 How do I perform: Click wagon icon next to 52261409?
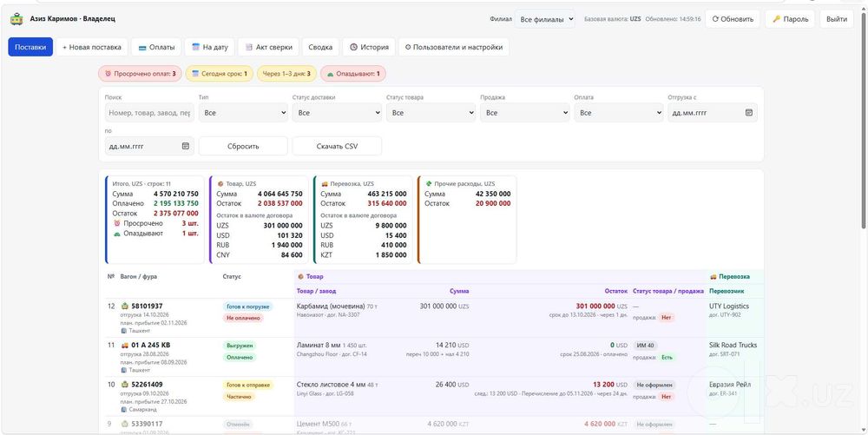tap(124, 385)
